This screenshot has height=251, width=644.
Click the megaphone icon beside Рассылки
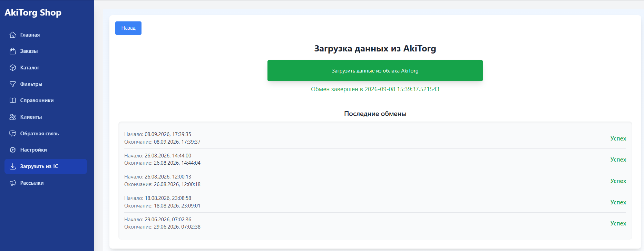[x=13, y=183]
